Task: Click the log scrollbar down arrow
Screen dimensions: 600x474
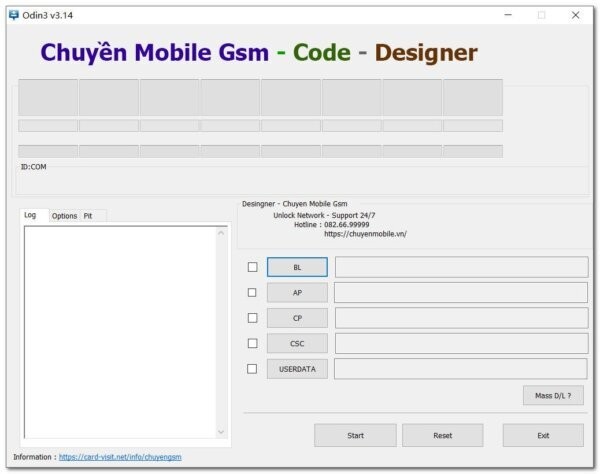Action: click(221, 432)
